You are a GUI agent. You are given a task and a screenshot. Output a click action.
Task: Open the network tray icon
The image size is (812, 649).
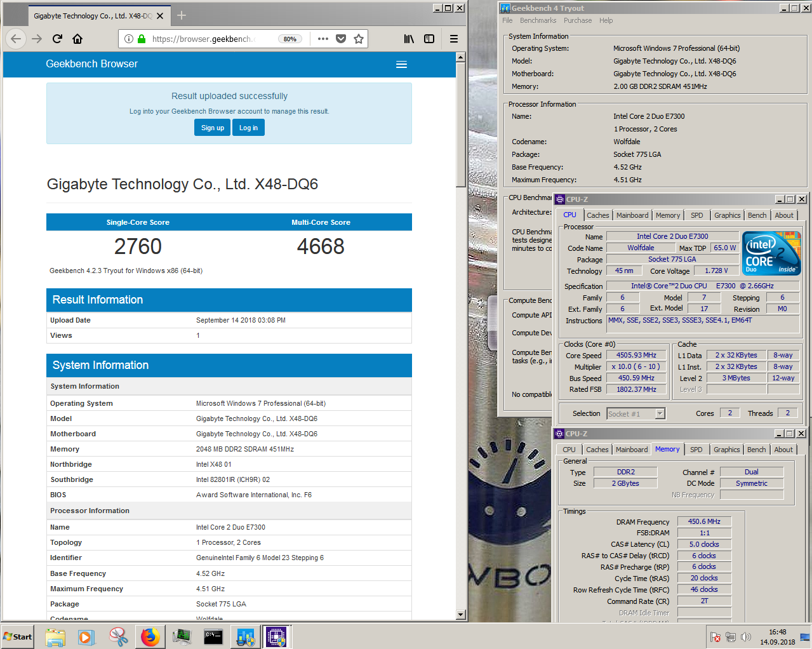tap(731, 637)
